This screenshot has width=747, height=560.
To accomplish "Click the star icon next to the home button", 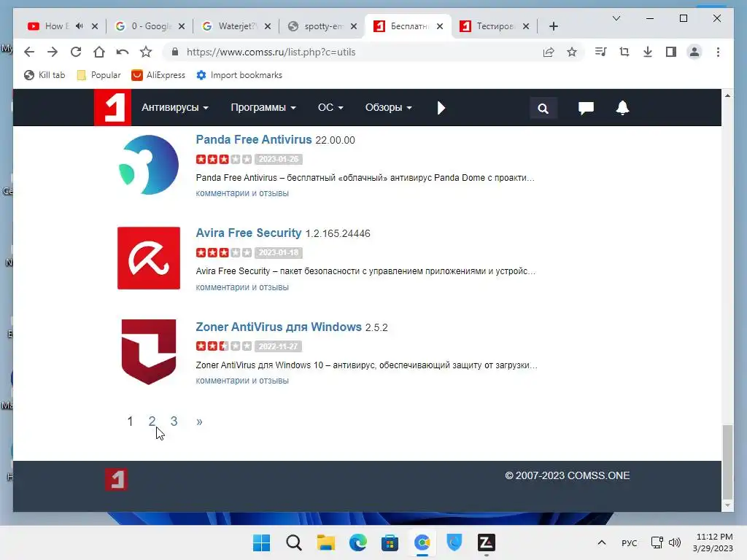I will point(146,52).
